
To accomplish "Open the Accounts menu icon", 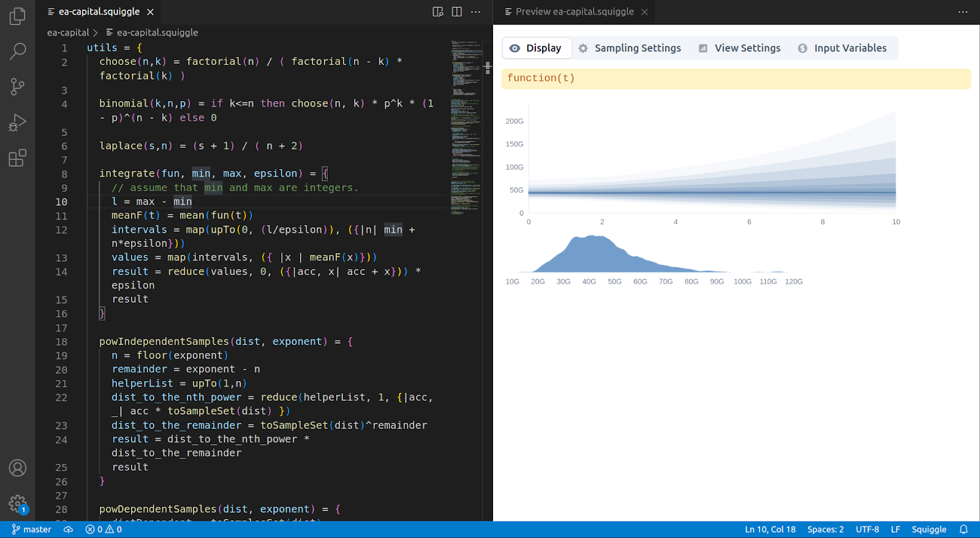I will pos(18,468).
